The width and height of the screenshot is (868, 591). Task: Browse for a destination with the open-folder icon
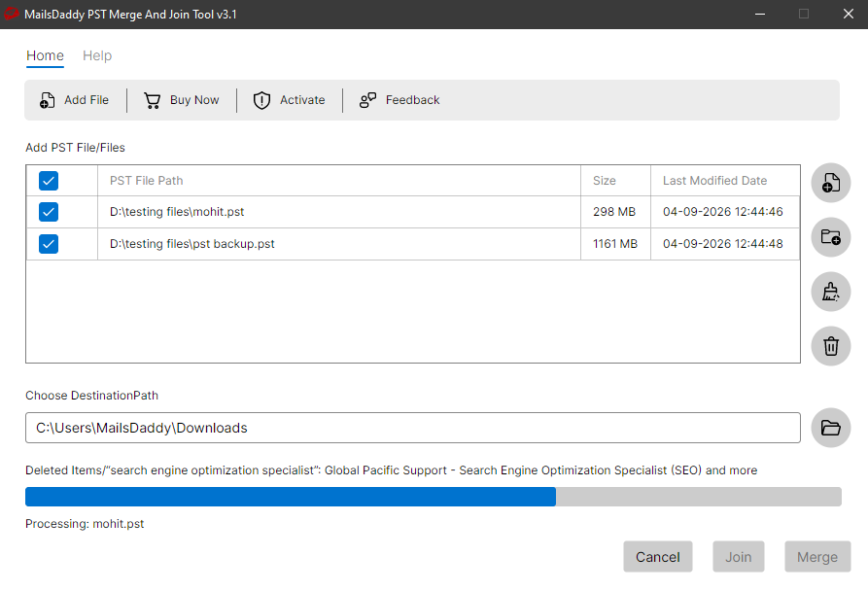pos(831,428)
